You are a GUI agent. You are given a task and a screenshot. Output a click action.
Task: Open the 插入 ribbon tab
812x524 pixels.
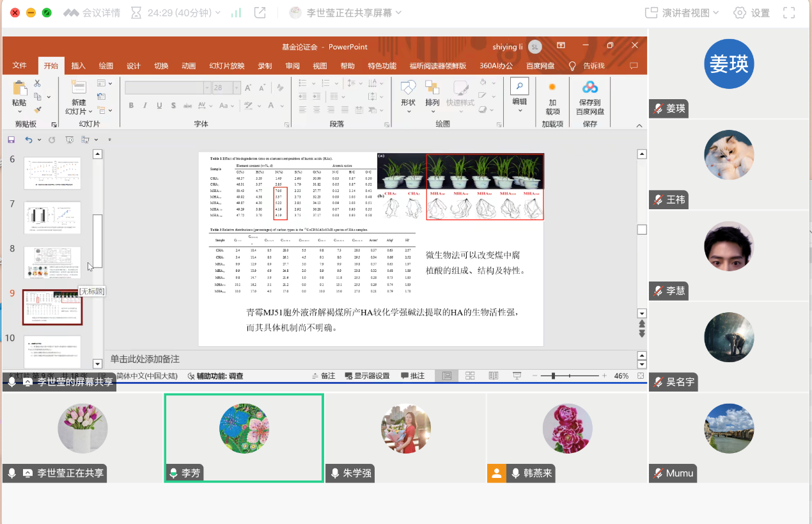pos(78,66)
